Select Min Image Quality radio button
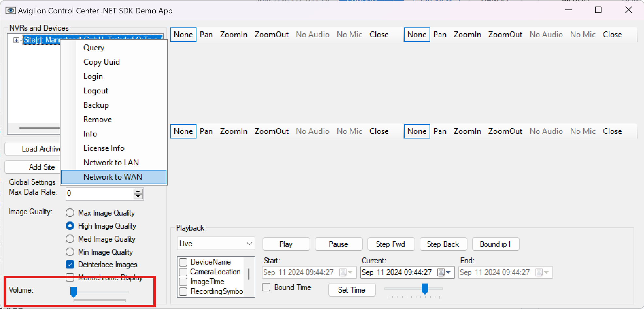The image size is (644, 309). (x=70, y=252)
